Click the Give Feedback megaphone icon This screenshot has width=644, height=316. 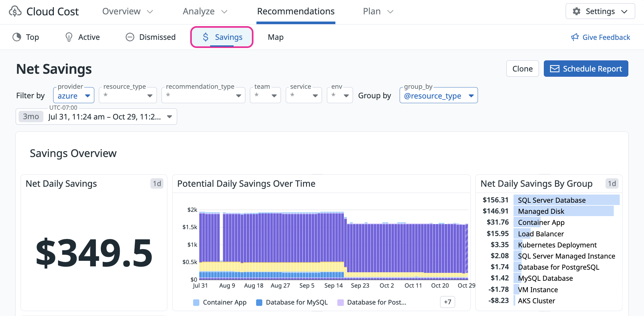pos(575,37)
